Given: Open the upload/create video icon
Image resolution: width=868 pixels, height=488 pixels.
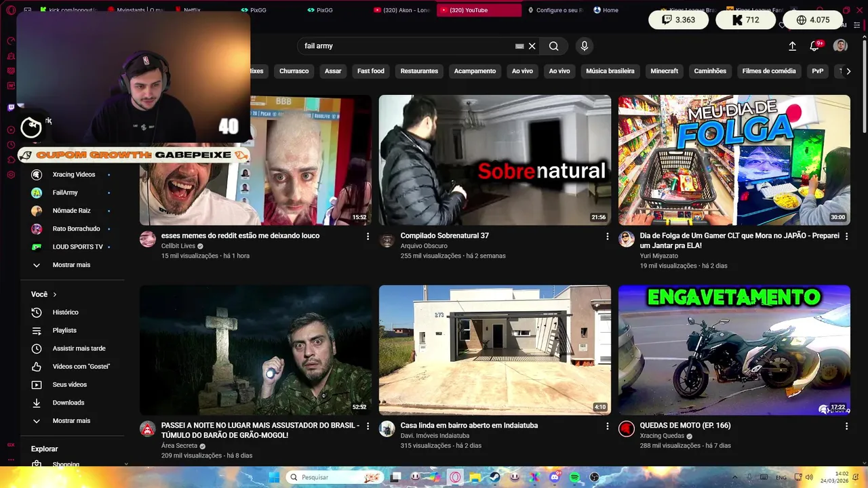Looking at the screenshot, I should [792, 46].
